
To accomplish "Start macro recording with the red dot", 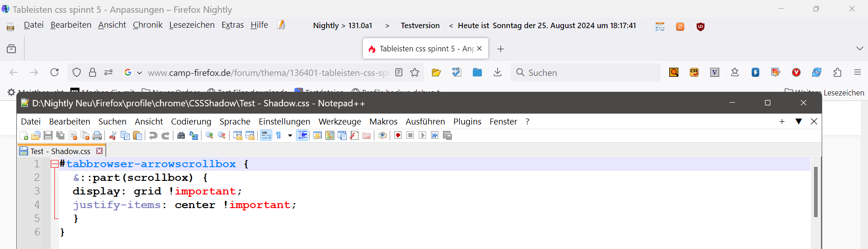I will pyautogui.click(x=398, y=135).
